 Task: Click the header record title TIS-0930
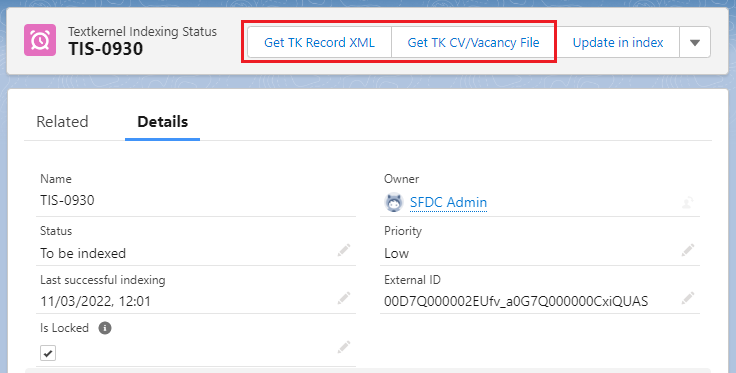pos(106,49)
